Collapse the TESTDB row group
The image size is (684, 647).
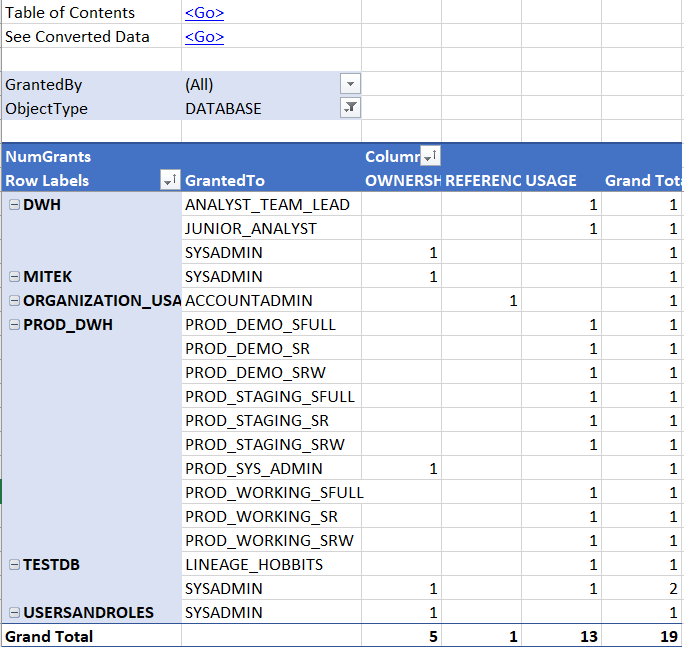[x=14, y=565]
